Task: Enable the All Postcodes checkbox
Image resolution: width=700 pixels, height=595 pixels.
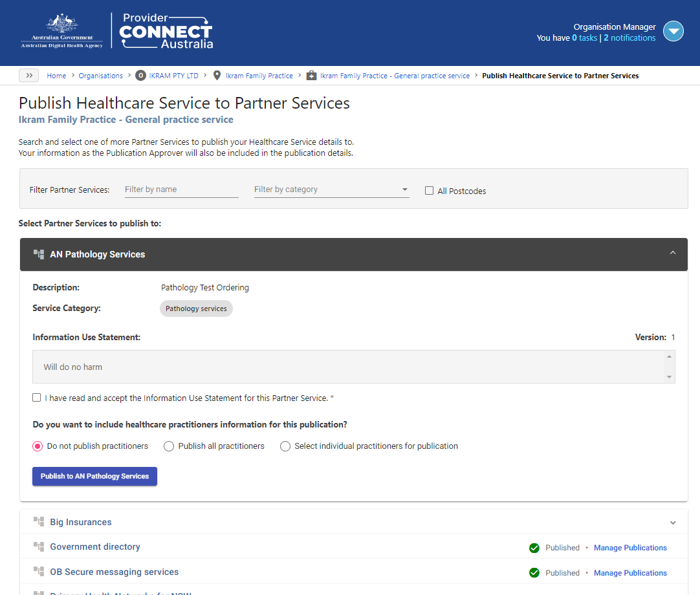Action: 429,190
